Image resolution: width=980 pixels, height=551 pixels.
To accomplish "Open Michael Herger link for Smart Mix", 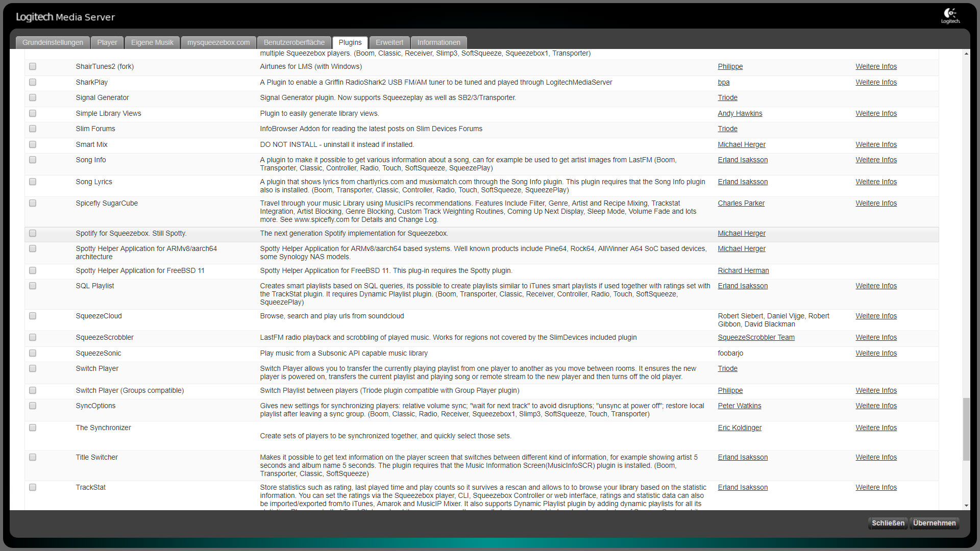I will click(741, 144).
